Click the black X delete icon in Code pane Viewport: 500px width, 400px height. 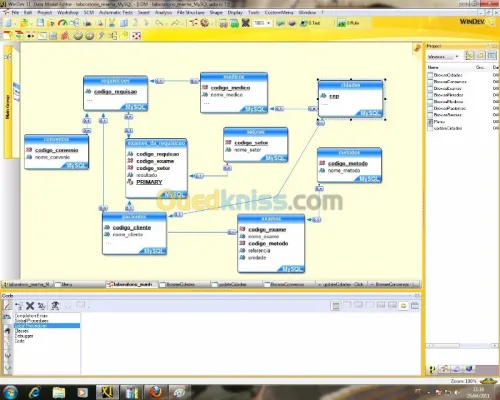[x=30, y=306]
